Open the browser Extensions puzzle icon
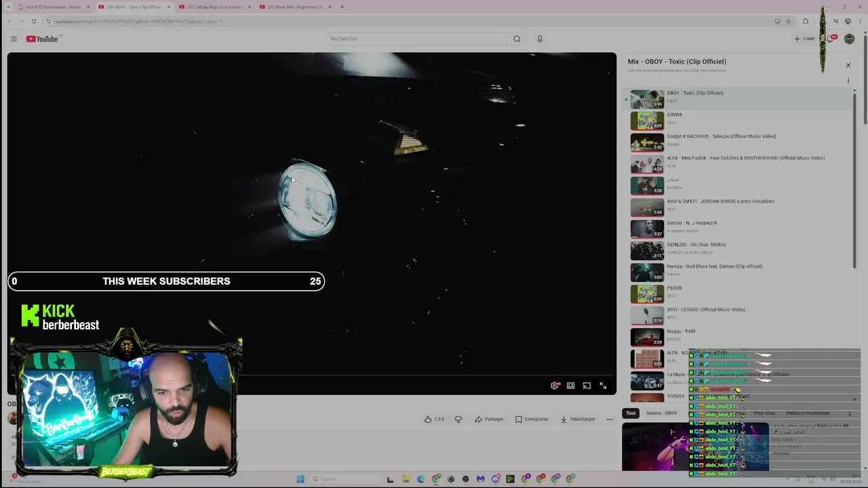Viewport: 868px width, 488px height. click(x=806, y=21)
